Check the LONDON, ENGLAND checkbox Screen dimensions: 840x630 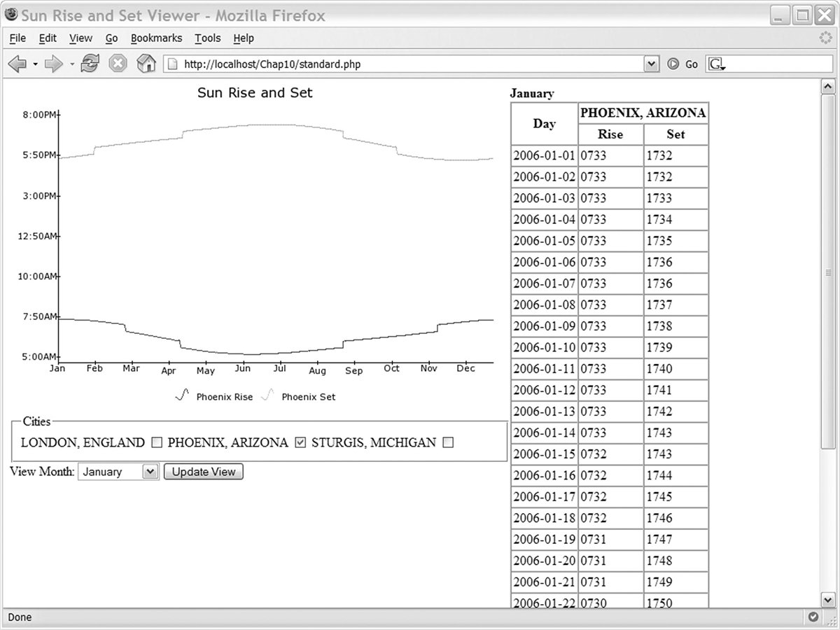click(x=157, y=442)
